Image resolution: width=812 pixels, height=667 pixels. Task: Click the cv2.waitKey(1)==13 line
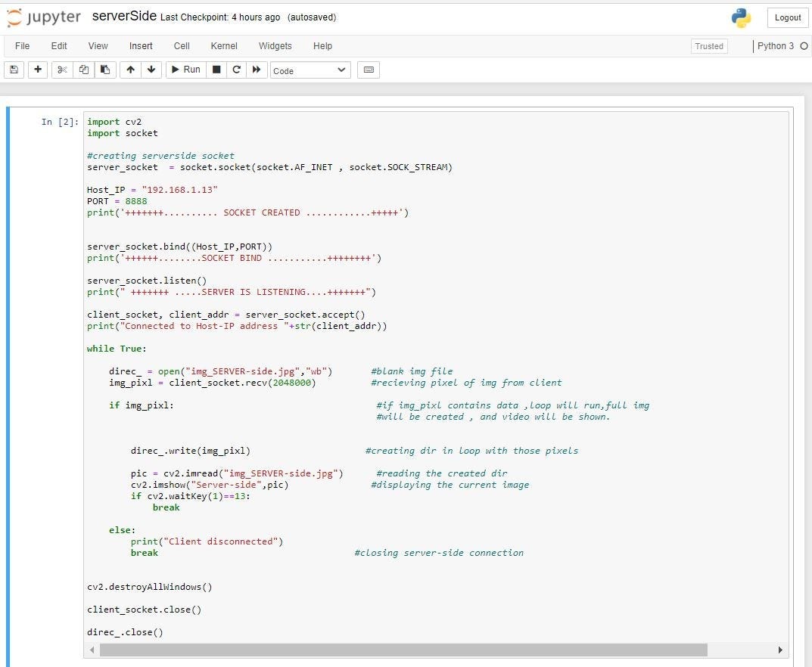(x=191, y=496)
